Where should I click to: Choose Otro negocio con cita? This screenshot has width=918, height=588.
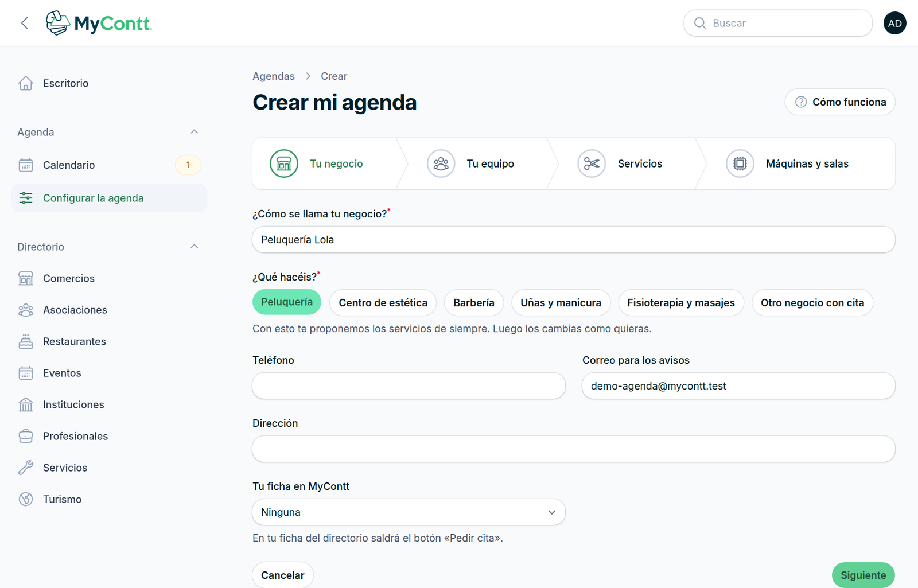(x=812, y=302)
